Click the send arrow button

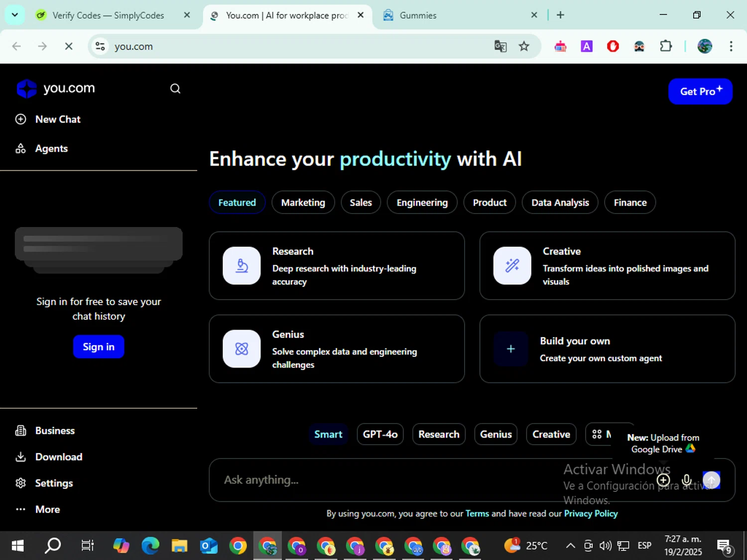(711, 480)
